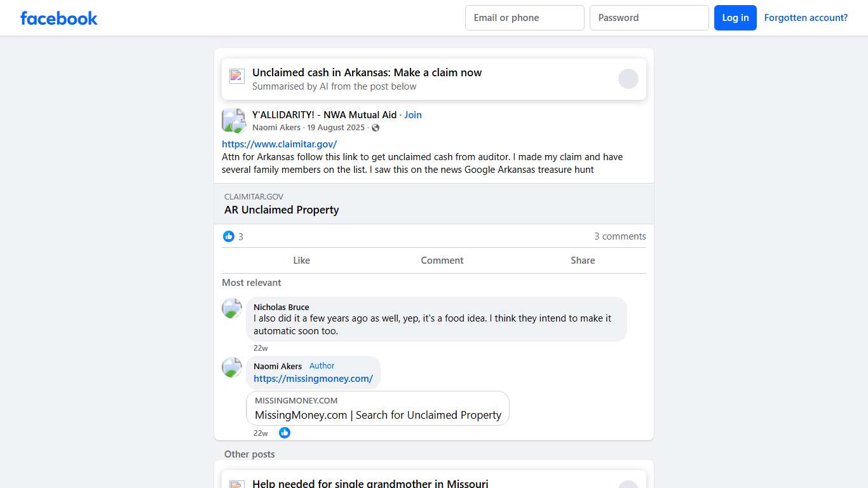The width and height of the screenshot is (868, 488).
Task: Open the claimitar.gov link in post
Action: click(279, 144)
